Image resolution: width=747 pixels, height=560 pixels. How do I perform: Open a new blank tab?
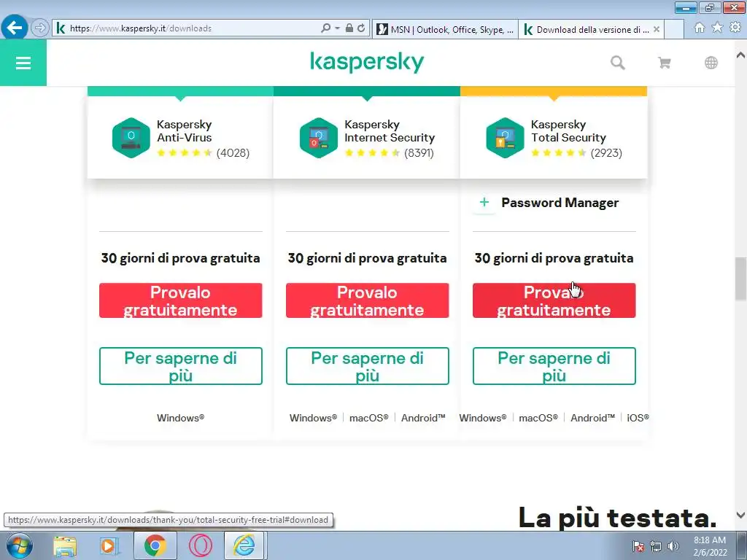674,29
